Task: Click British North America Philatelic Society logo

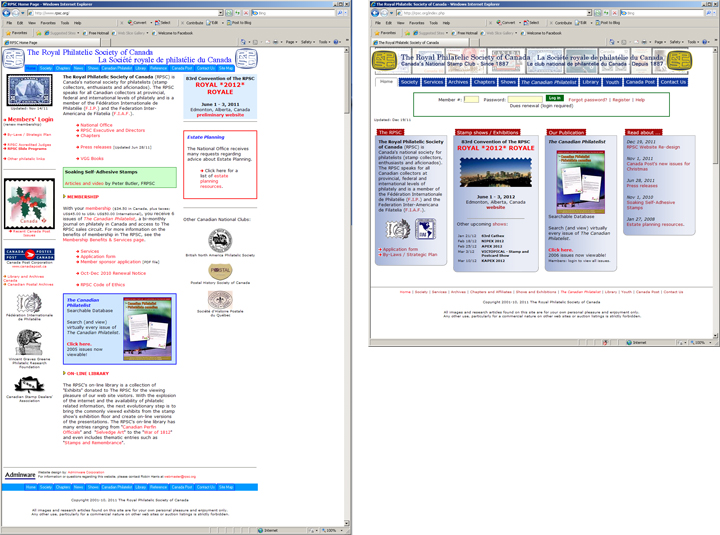Action: (220, 240)
